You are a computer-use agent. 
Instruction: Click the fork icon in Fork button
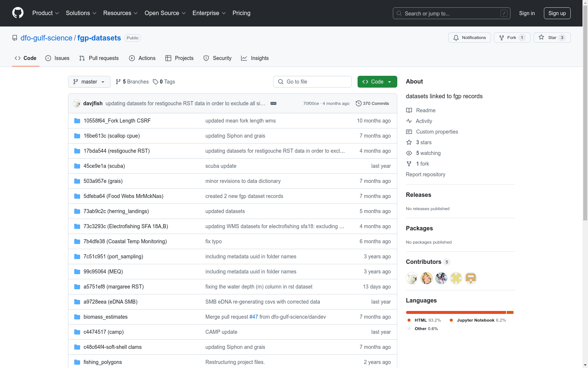(502, 38)
